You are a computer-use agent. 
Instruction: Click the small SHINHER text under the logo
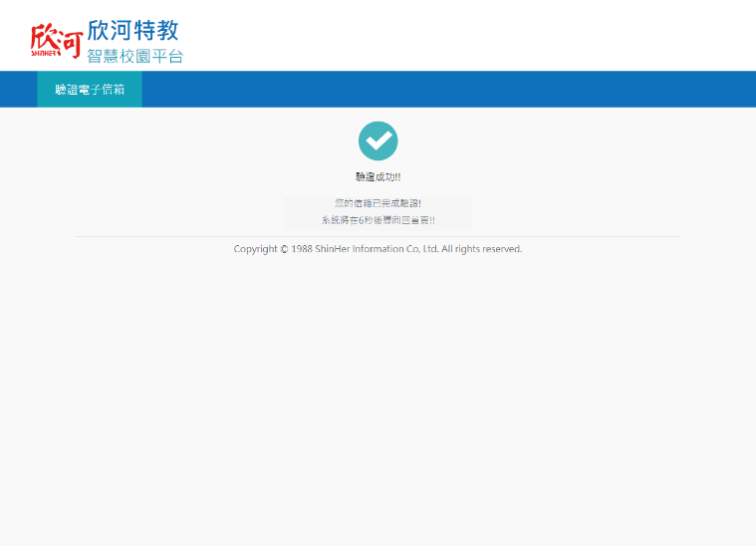pyautogui.click(x=45, y=53)
